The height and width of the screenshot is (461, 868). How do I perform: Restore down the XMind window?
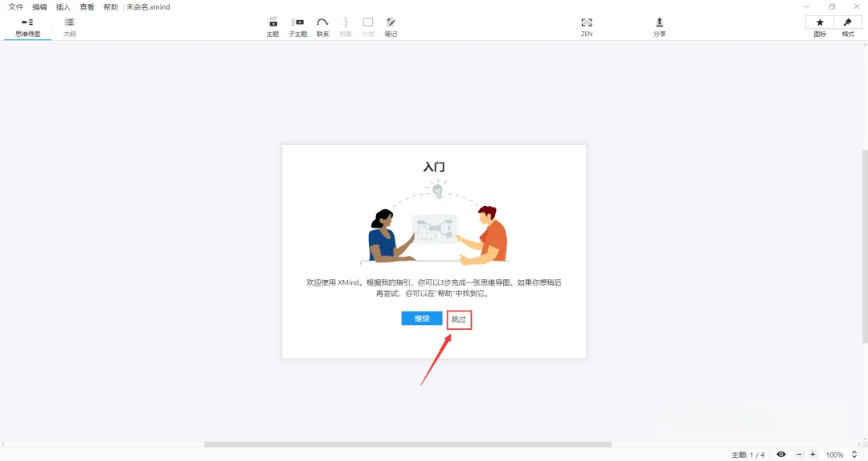(x=832, y=6)
